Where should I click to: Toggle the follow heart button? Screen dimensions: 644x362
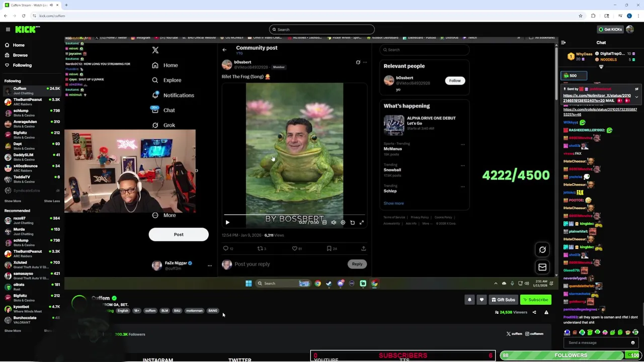point(481,300)
